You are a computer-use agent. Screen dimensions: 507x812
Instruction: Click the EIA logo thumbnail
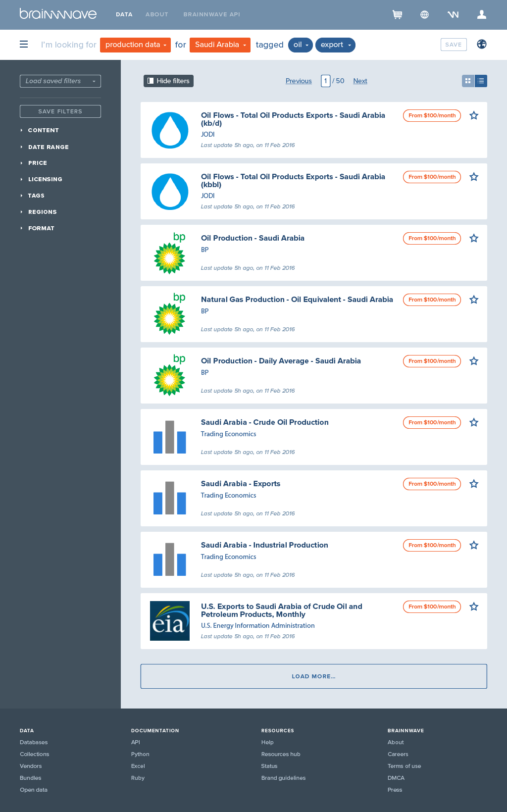pos(170,621)
